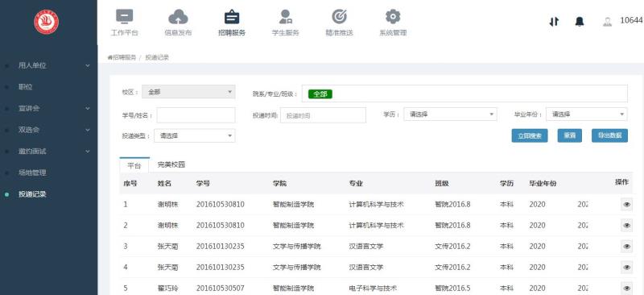Screen dimensions: 644x295
Task: Switch to the 平台 tab
Action: click(134, 165)
